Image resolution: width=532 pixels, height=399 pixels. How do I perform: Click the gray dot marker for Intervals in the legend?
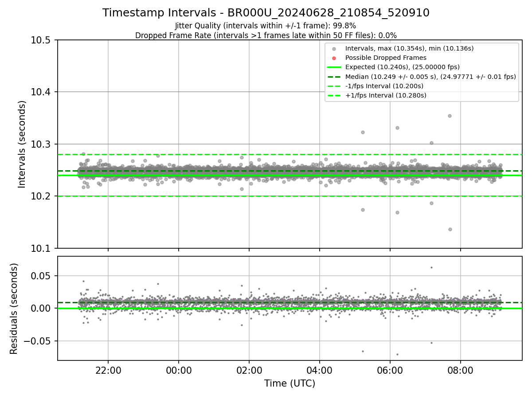[334, 49]
